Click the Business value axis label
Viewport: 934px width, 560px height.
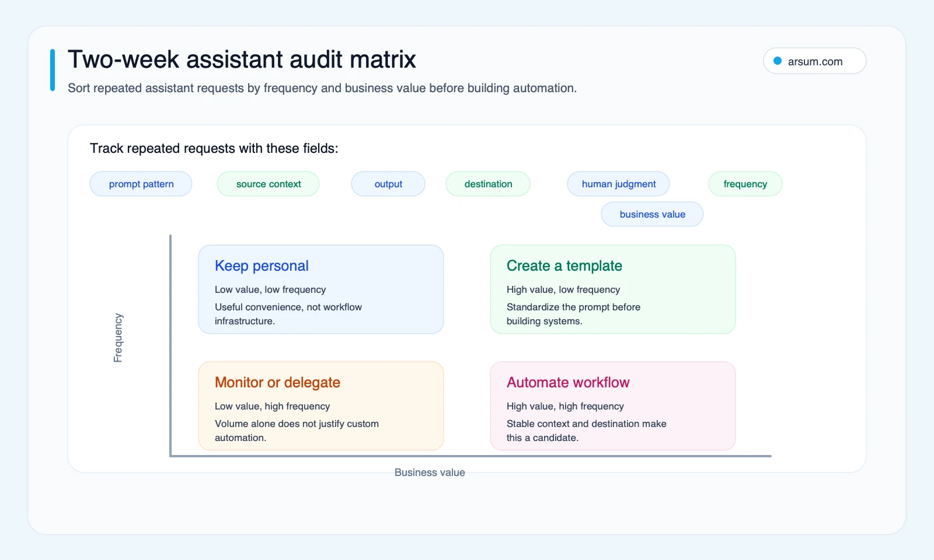tap(430, 473)
